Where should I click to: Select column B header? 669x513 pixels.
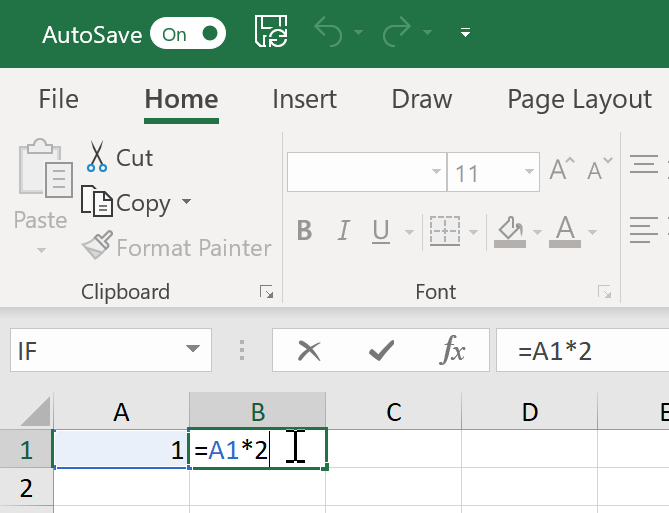[x=258, y=412]
